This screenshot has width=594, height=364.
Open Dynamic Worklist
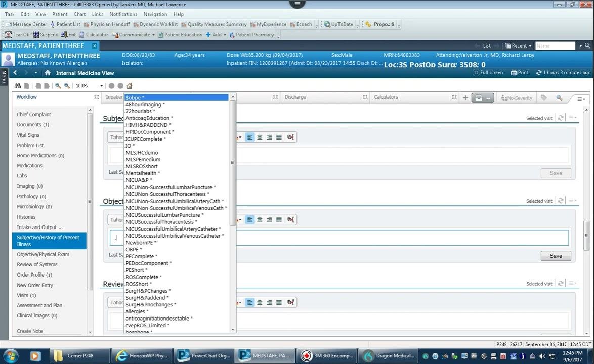[155, 24]
